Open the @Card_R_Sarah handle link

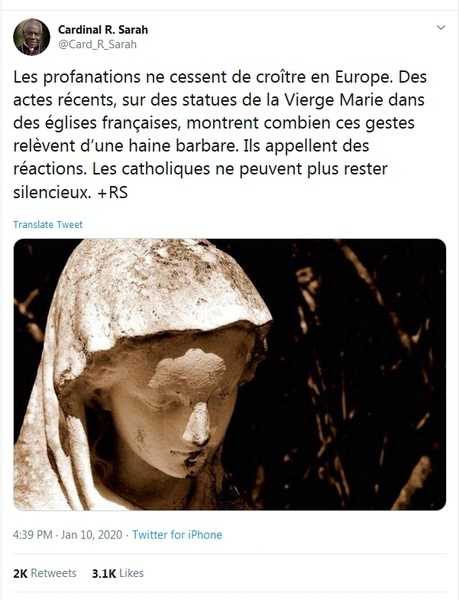point(97,44)
